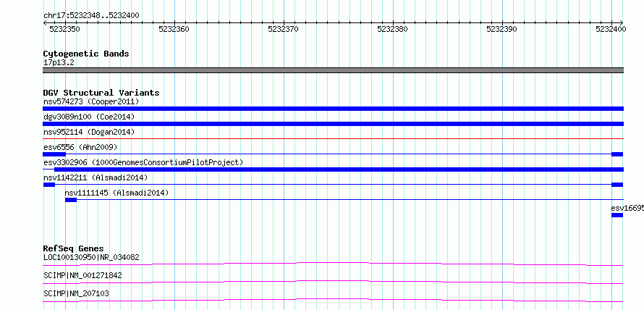Click the gray 17p13.2 cytogenetic band bar
Image resolution: width=644 pixels, height=310 pixels.
point(333,70)
